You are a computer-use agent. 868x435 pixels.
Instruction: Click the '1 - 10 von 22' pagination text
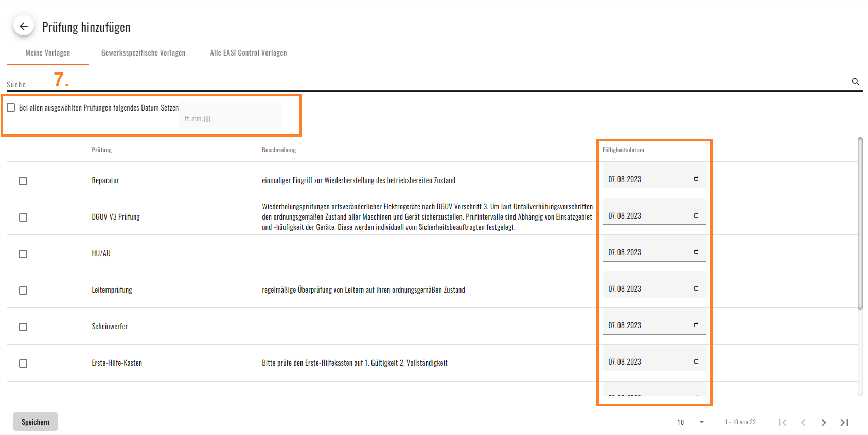(740, 422)
